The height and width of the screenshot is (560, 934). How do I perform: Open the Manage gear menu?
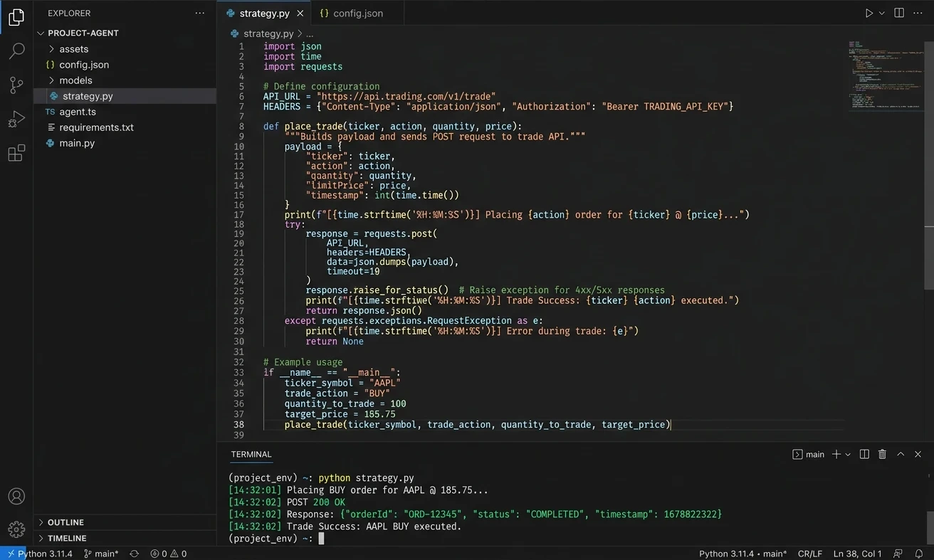click(x=16, y=529)
